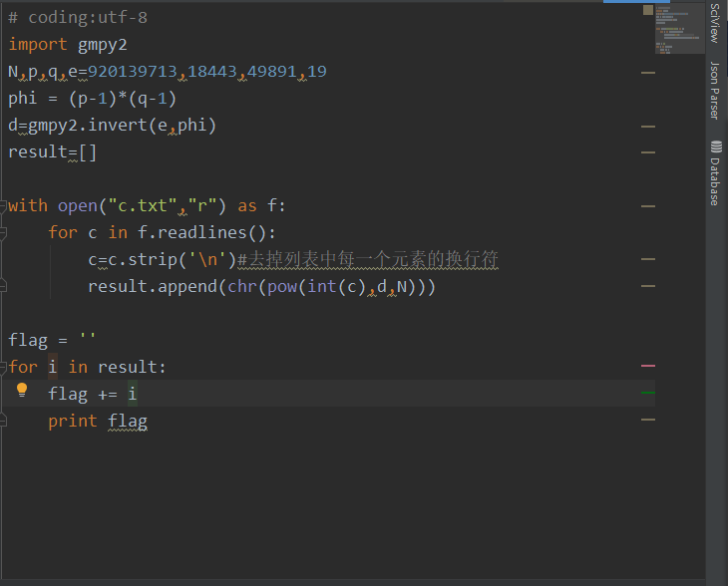The height and width of the screenshot is (586, 728).
Task: Jump to the red error stripe mark
Action: pyautogui.click(x=647, y=366)
